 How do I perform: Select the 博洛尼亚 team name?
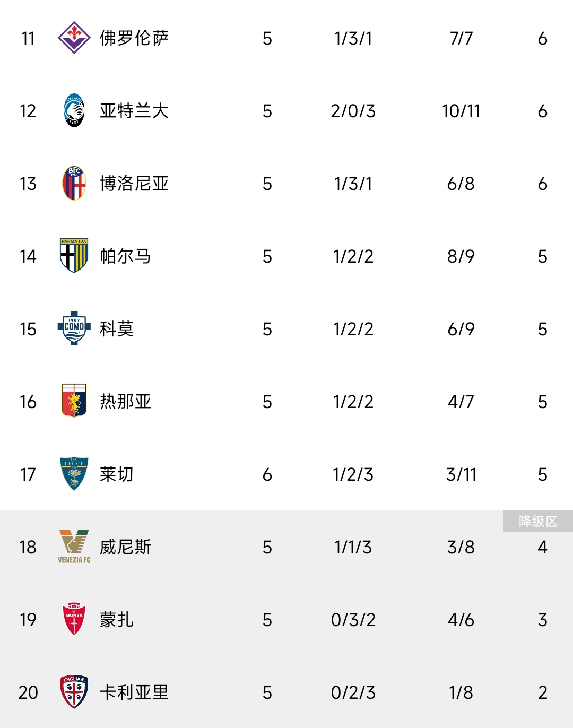tap(134, 184)
